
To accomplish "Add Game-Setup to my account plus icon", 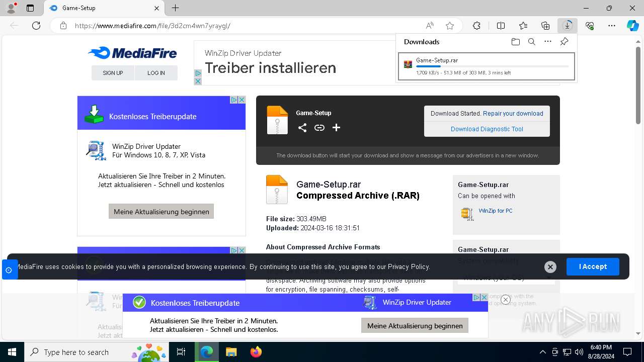I will pyautogui.click(x=336, y=128).
